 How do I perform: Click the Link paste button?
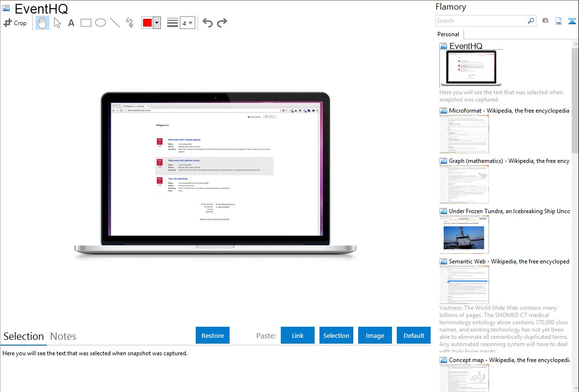[298, 335]
